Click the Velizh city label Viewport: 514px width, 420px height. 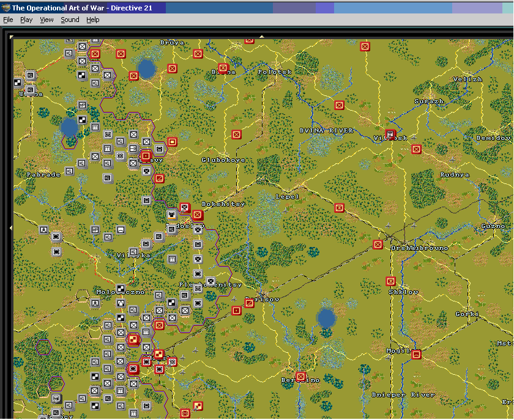[467, 79]
